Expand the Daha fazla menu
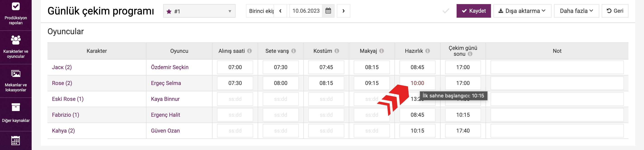The height and width of the screenshot is (150, 644). point(576,11)
